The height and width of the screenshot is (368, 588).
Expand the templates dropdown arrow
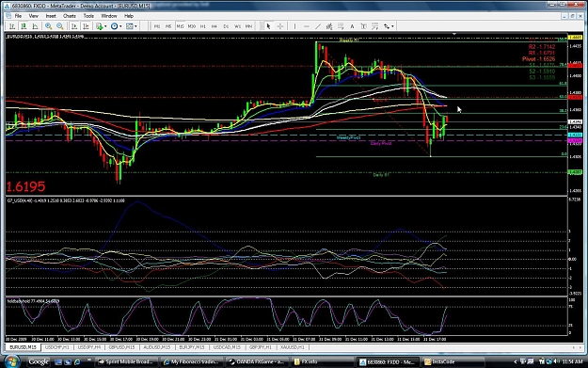[x=135, y=26]
